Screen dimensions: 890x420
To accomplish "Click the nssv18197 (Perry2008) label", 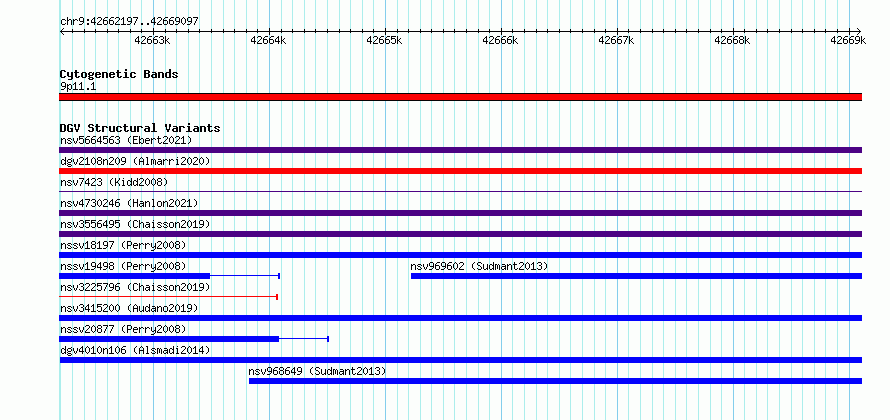I will point(123,245).
